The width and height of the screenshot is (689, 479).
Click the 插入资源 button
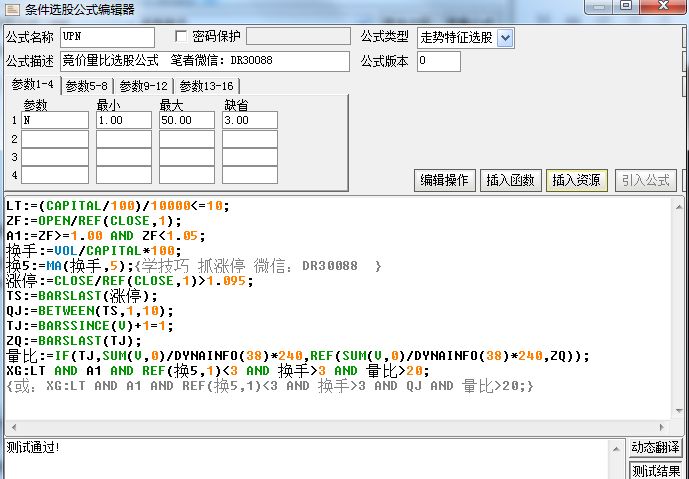(x=577, y=180)
